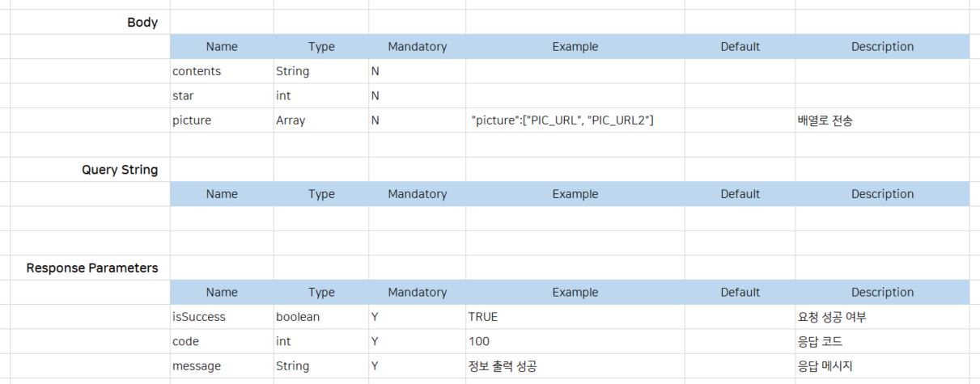Click the code parameter name cell
The height and width of the screenshot is (384, 980).
185,341
